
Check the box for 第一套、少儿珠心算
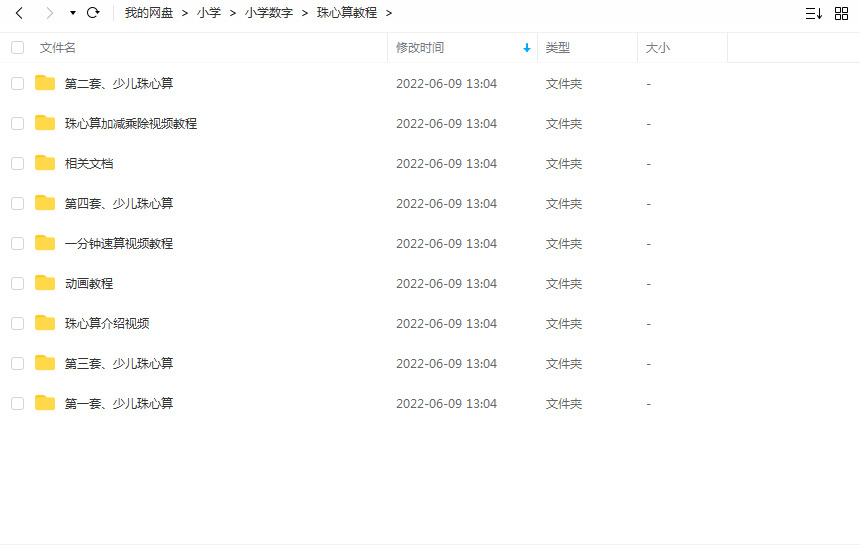pyautogui.click(x=18, y=404)
